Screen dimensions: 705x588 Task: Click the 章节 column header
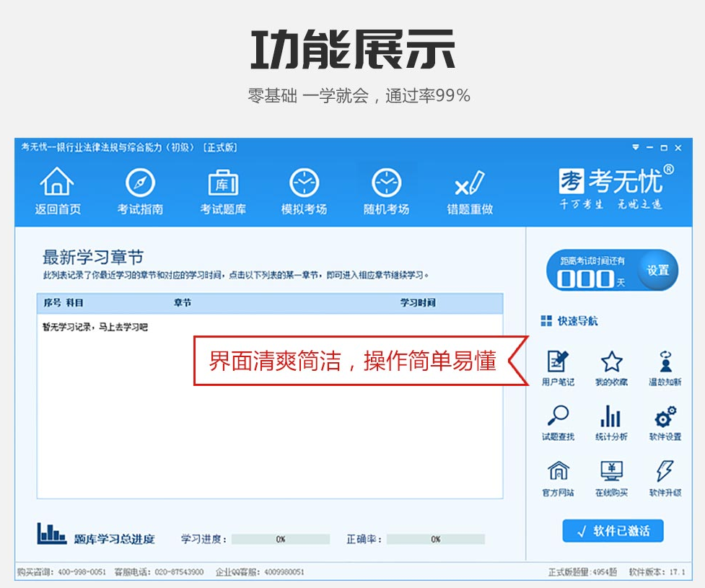(x=183, y=302)
